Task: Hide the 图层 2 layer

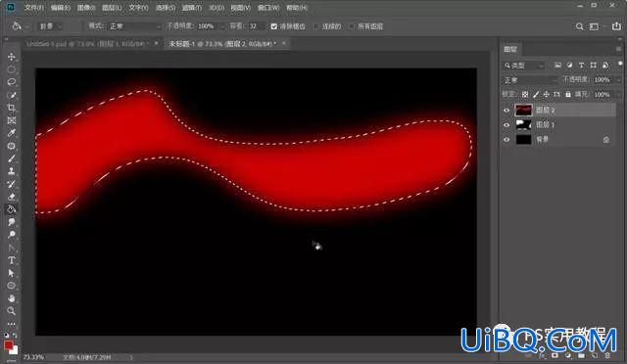Action: coord(506,111)
